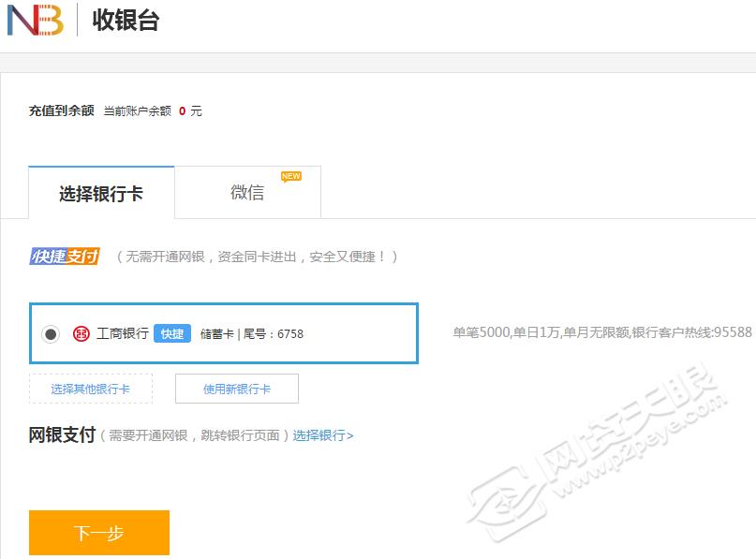The height and width of the screenshot is (559, 756).
Task: Click the NEW badge on the WeChat tab
Action: (x=290, y=175)
